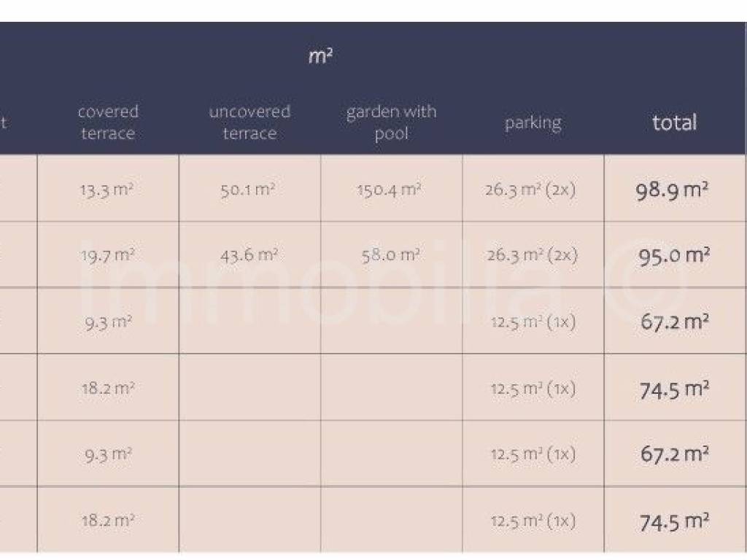Select the garden with pool header

pos(391,122)
